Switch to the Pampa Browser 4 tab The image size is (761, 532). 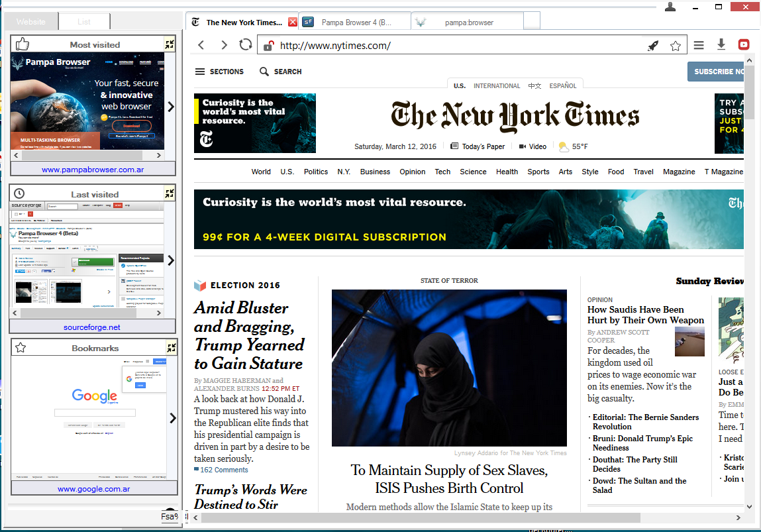tap(355, 22)
